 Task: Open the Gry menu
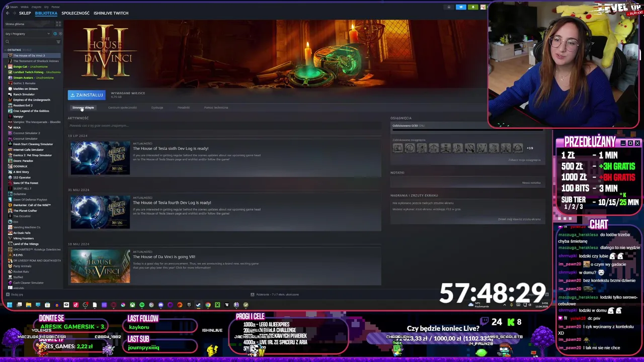click(x=46, y=7)
